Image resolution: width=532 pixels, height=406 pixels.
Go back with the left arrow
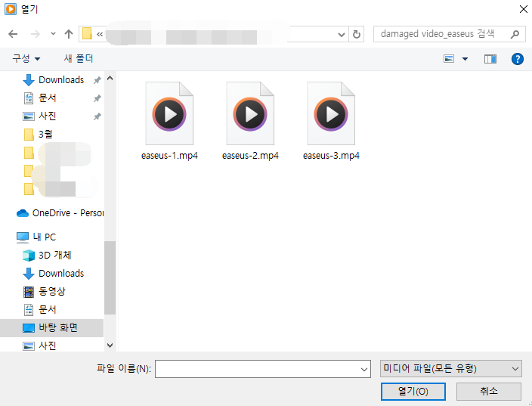click(13, 34)
